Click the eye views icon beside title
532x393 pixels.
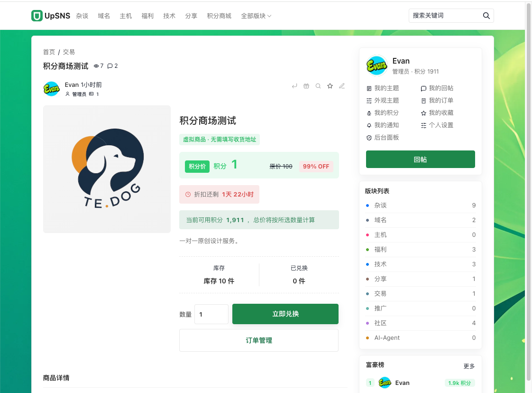pyautogui.click(x=96, y=66)
